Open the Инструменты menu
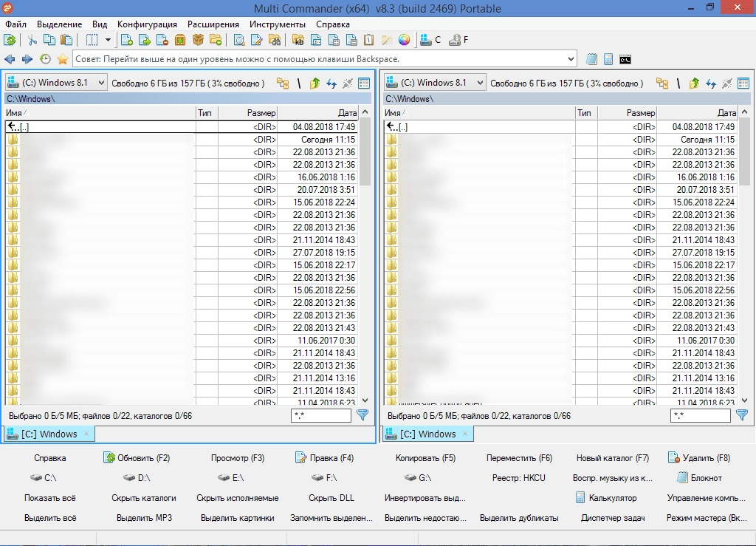This screenshot has height=546, width=756. click(x=278, y=24)
